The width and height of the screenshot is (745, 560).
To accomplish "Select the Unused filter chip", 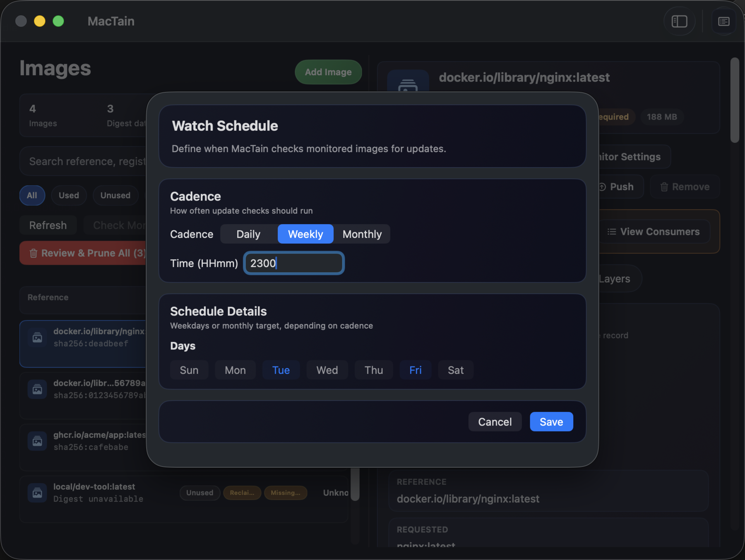I will 115,195.
